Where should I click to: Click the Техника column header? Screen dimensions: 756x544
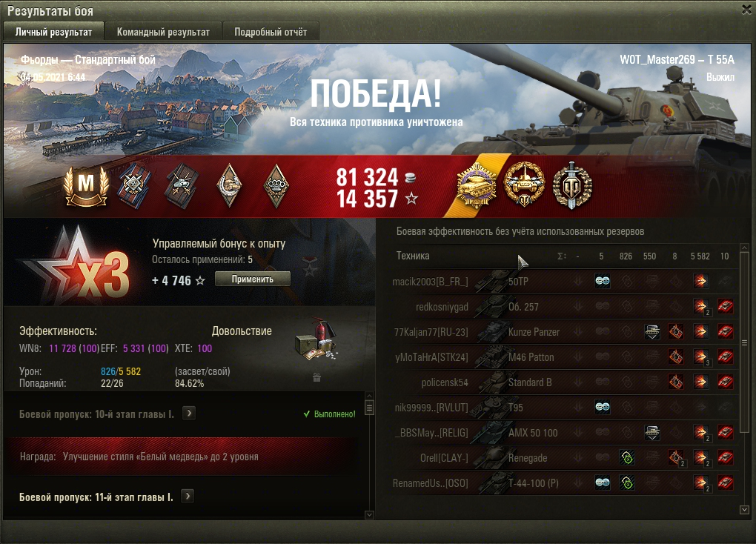413,256
